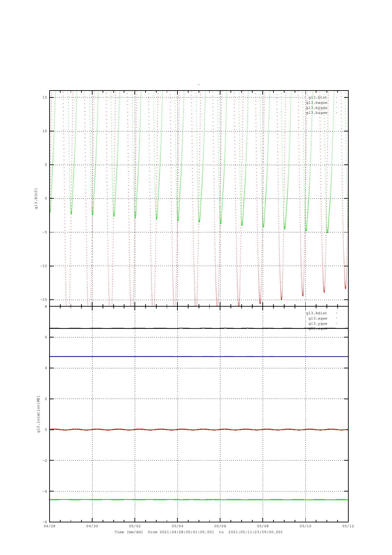Click the g13.bygse legend entry
The width and height of the screenshot is (392, 555).
pyautogui.click(x=316, y=108)
